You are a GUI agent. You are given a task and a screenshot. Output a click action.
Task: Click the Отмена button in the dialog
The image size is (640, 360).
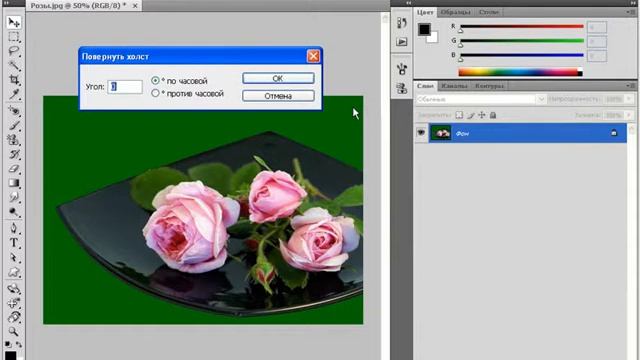click(x=278, y=96)
